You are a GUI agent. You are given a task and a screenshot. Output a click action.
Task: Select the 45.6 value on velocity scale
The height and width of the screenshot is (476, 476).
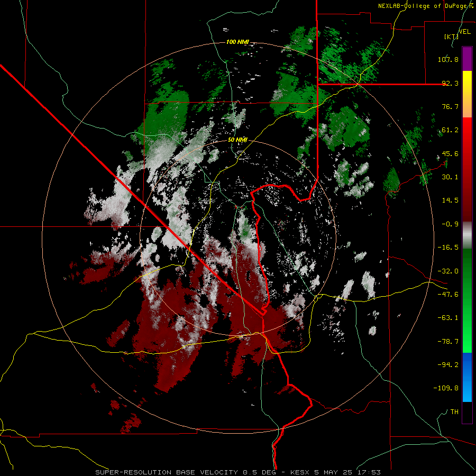pyautogui.click(x=450, y=153)
